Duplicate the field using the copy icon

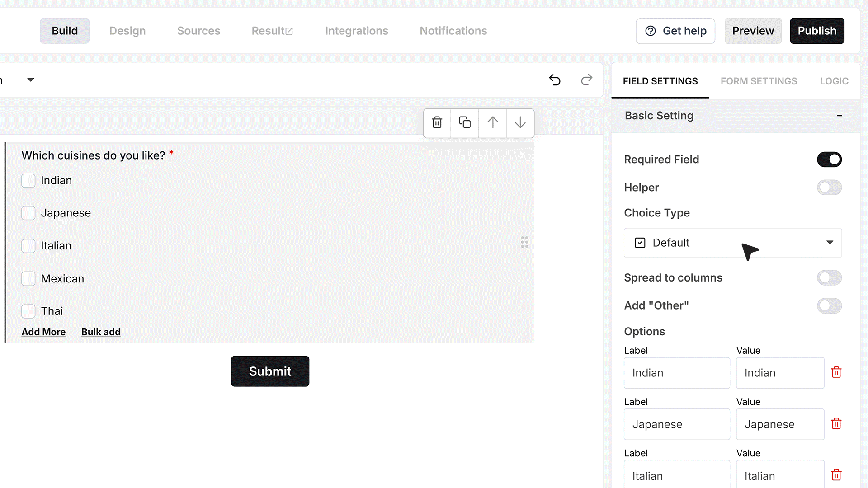click(465, 122)
